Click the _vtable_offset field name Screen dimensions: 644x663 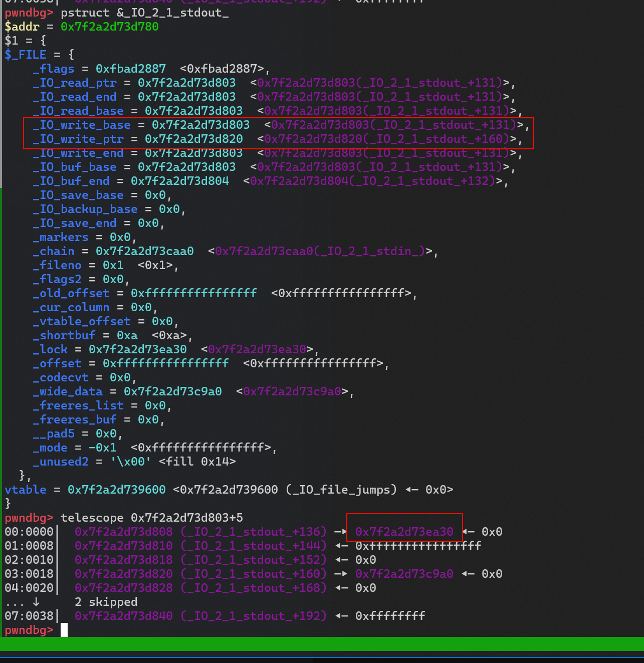[82, 321]
